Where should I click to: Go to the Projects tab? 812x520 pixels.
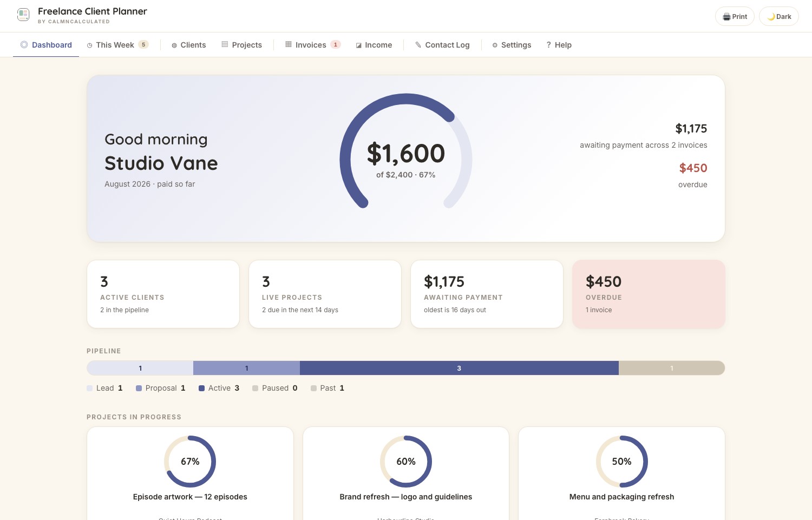(x=241, y=45)
